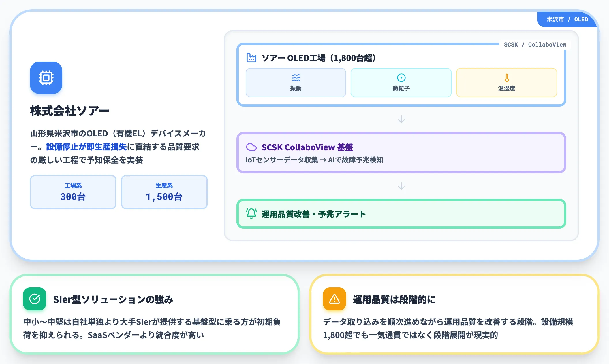Click the SIer型ソリューションの強み heading
The height and width of the screenshot is (364, 609).
[113, 299]
